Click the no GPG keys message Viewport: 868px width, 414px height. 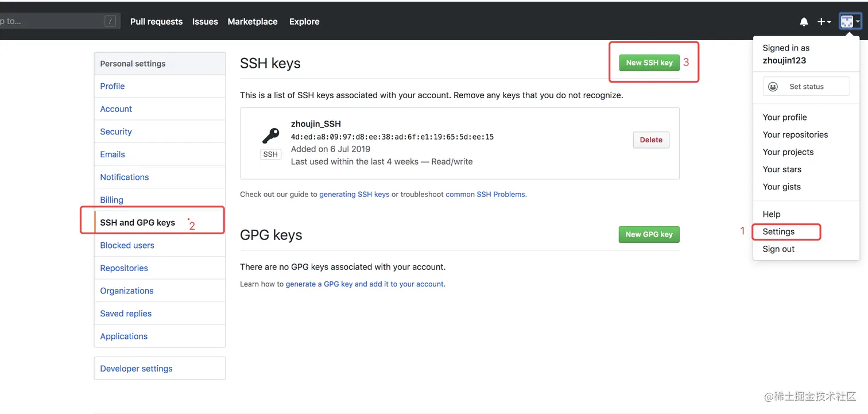click(343, 267)
